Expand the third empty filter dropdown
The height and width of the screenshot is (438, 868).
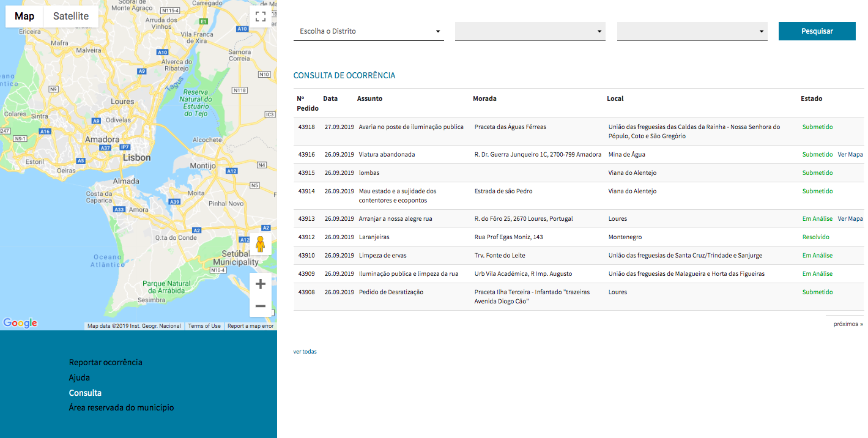(692, 31)
